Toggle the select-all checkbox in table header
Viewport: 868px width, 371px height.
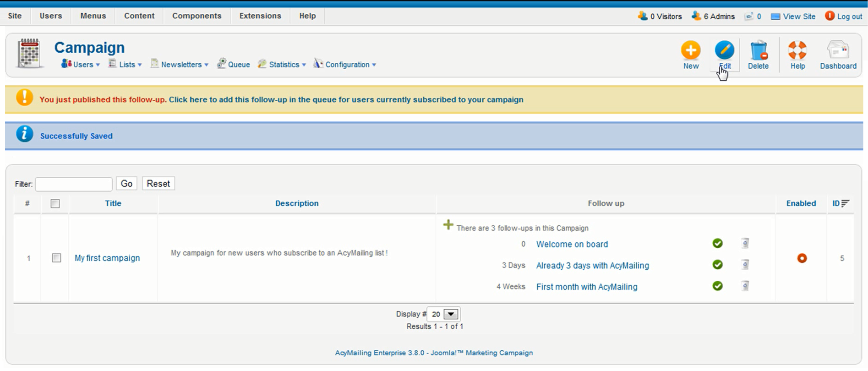click(55, 203)
